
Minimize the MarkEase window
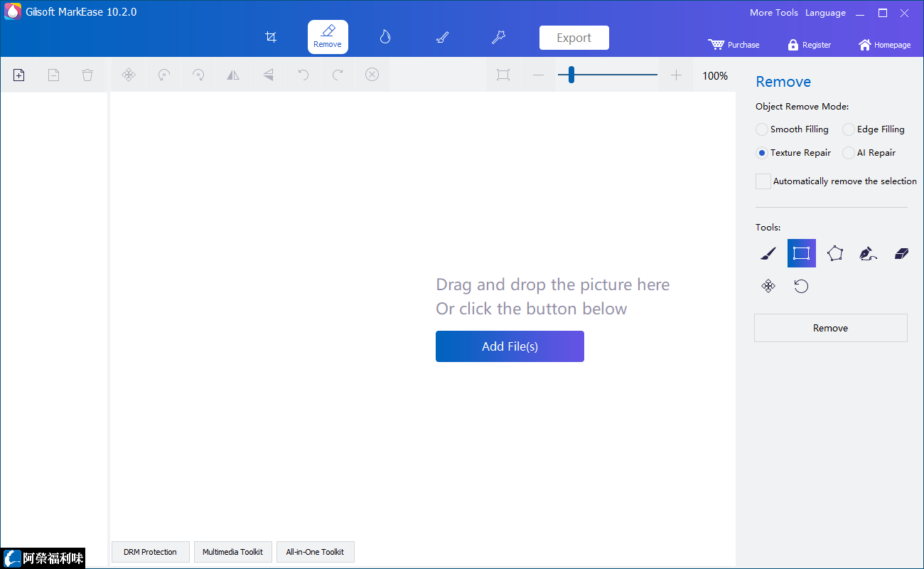861,13
